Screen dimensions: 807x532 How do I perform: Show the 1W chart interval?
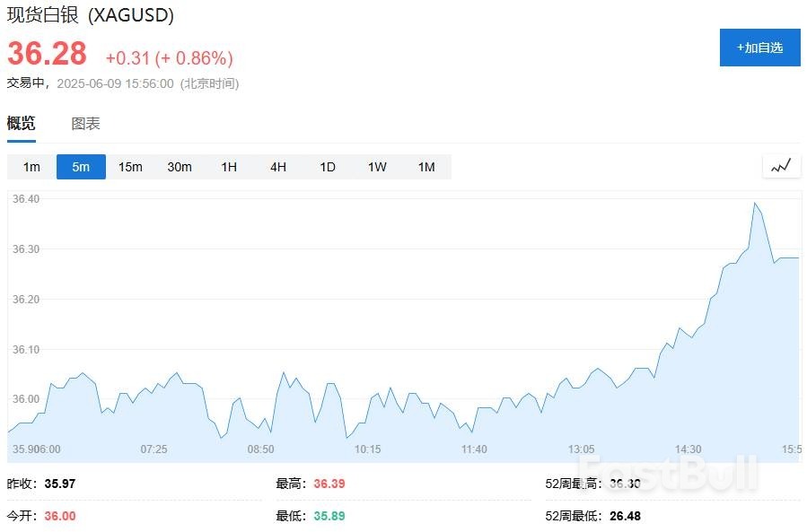click(377, 167)
